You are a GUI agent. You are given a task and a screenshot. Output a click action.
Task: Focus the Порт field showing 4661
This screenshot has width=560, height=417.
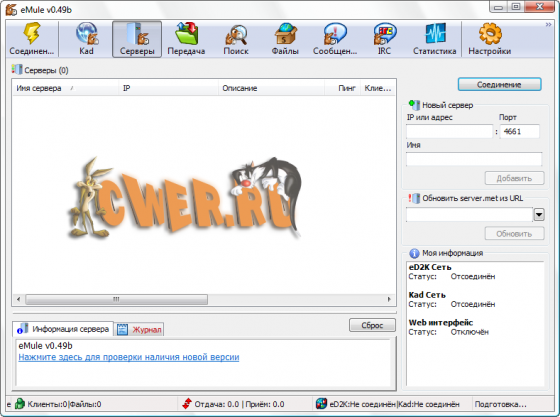pyautogui.click(x=519, y=131)
